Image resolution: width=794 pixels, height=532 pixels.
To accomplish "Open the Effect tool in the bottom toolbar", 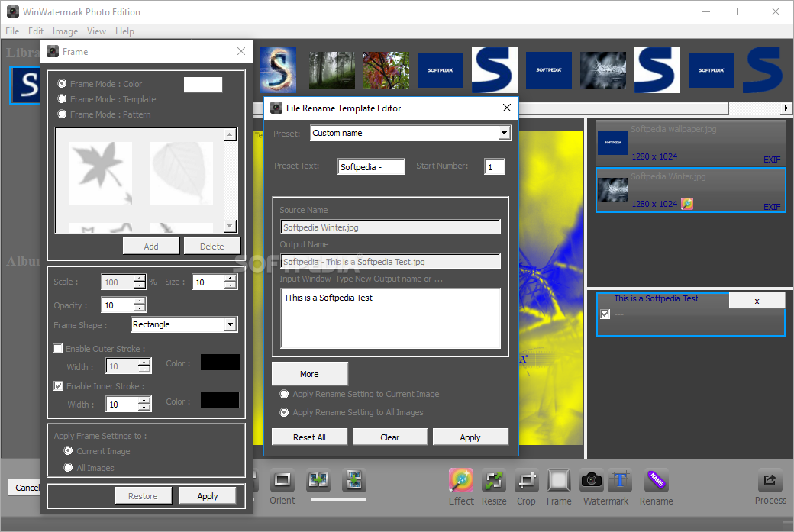I will coord(461,480).
